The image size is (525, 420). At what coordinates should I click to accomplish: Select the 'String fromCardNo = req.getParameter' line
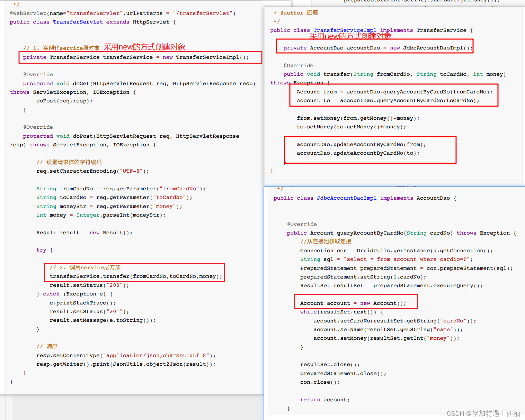point(121,189)
